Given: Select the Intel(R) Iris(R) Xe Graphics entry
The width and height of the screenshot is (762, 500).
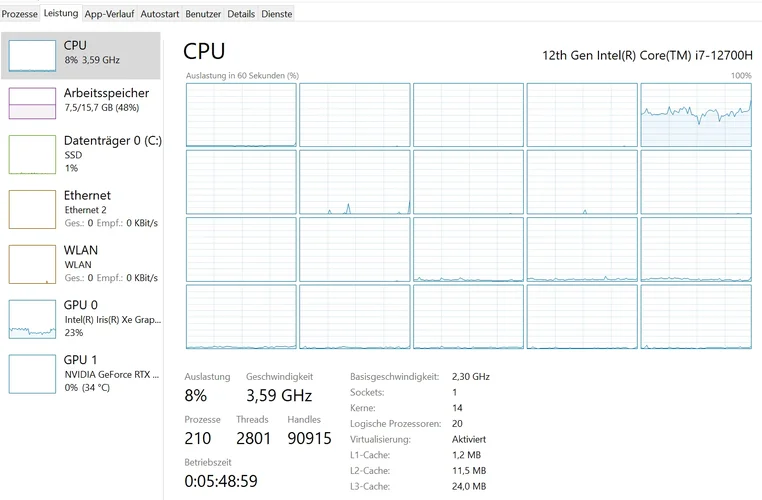Looking at the screenshot, I should click(112, 319).
